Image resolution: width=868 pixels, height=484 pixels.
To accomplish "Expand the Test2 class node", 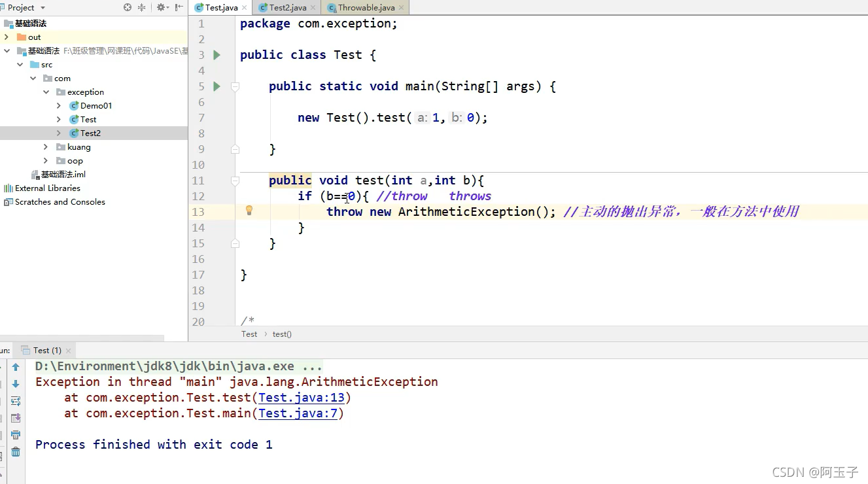I will [59, 133].
